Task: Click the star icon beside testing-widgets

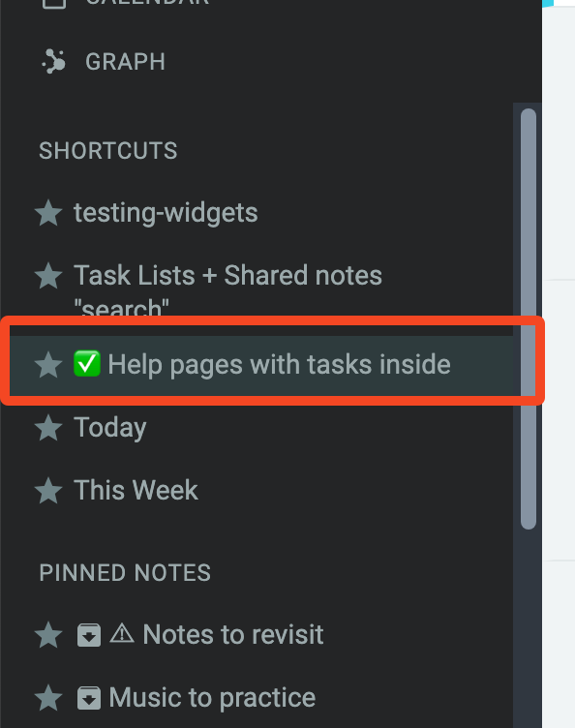Action: coord(48,213)
